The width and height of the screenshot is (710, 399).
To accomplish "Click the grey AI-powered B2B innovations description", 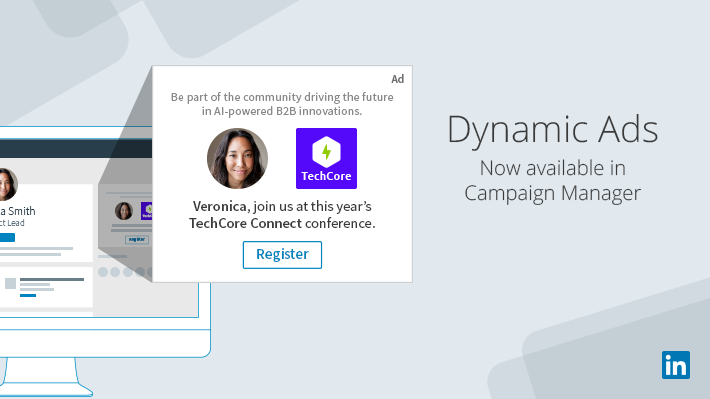I will 282,104.
